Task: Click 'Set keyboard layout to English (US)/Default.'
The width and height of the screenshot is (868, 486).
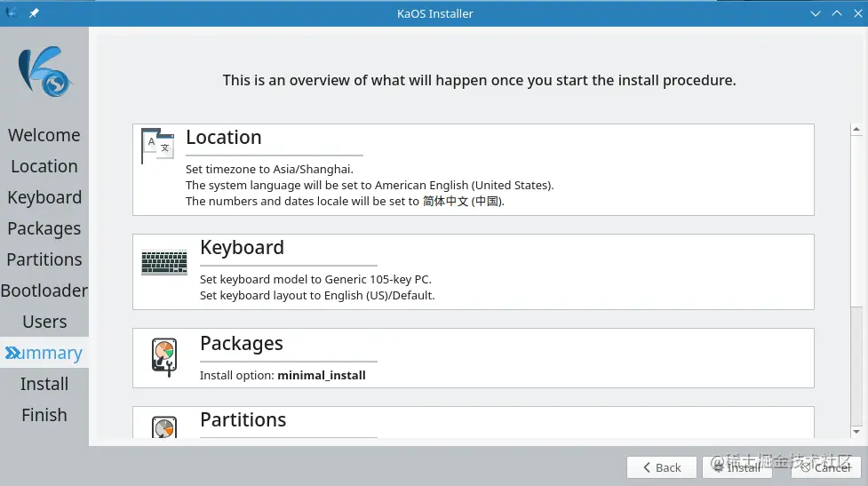Action: tap(317, 295)
